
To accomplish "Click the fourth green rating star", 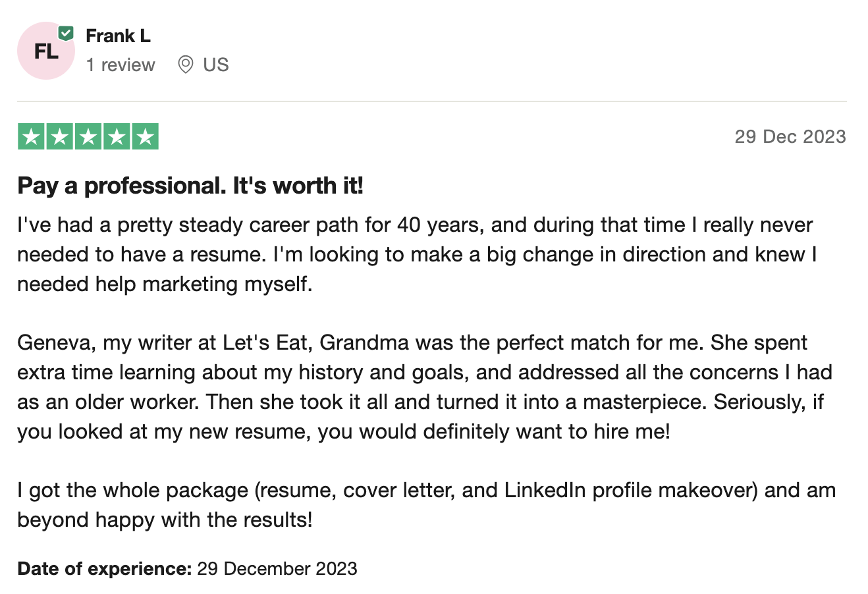I will point(117,136).
